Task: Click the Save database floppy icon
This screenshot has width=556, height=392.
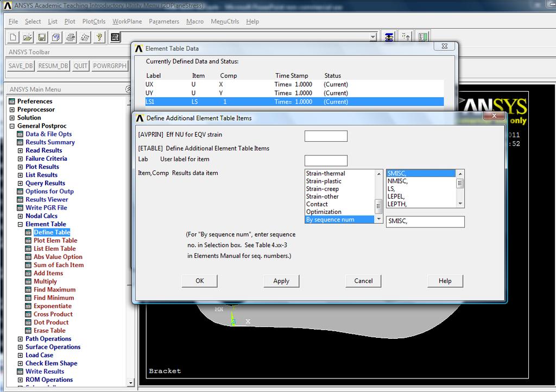Action: (42, 37)
